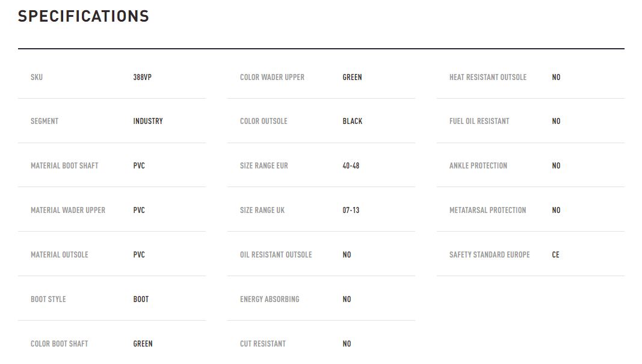Screen dimensions: 642x364
Task: Select the INDUSTRY segment value
Action: click(148, 121)
